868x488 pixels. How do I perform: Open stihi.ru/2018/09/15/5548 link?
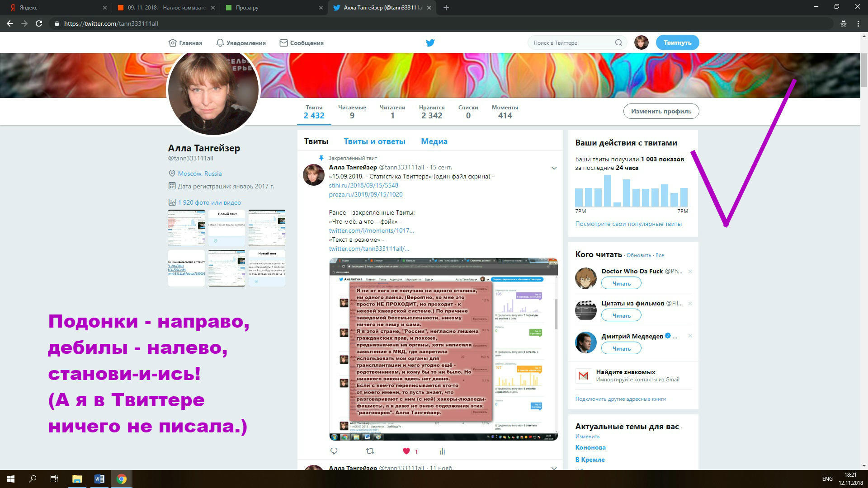[363, 185]
